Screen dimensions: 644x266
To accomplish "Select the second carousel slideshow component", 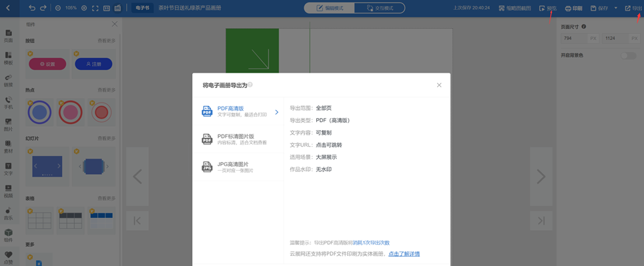I will point(93,166).
